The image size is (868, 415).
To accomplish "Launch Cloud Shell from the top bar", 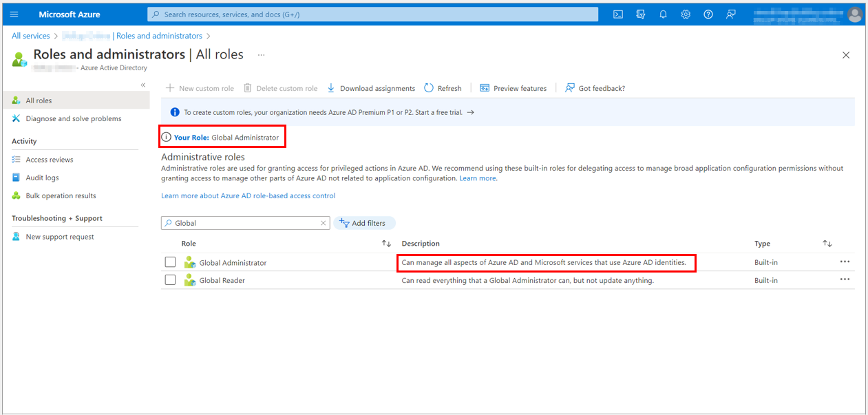I will 618,14.
